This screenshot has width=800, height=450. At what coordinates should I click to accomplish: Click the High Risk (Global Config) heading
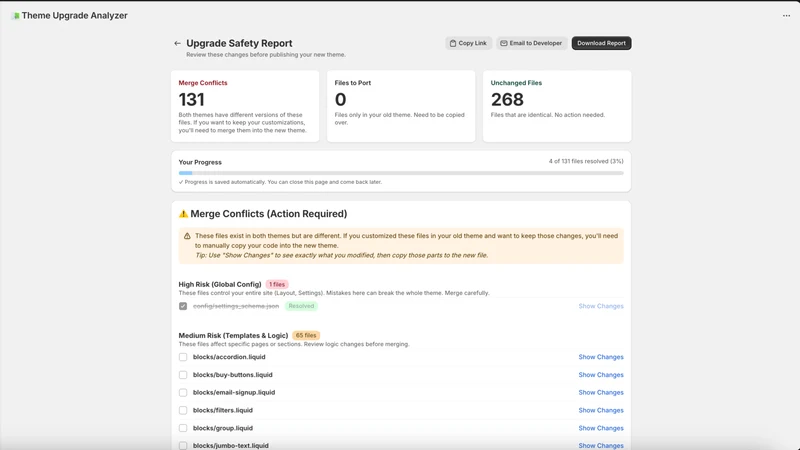(220, 285)
